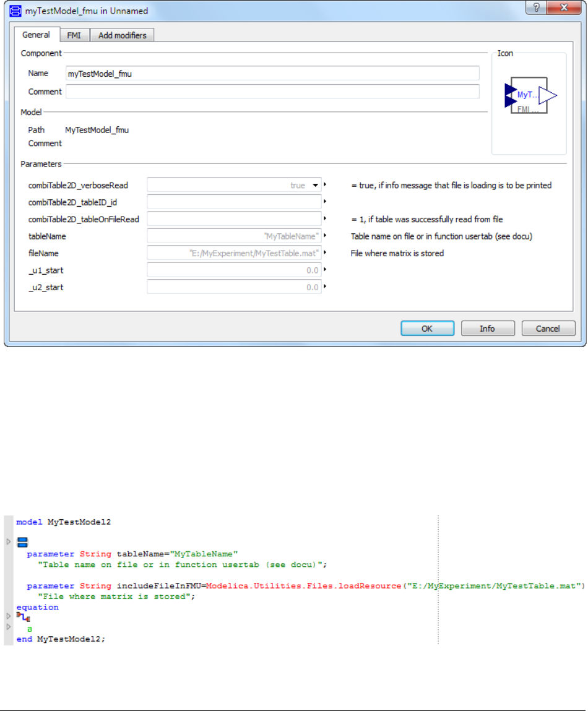Click arrow next to tableName field
Image resolution: width=588 pixels, height=711 pixels.
325,235
